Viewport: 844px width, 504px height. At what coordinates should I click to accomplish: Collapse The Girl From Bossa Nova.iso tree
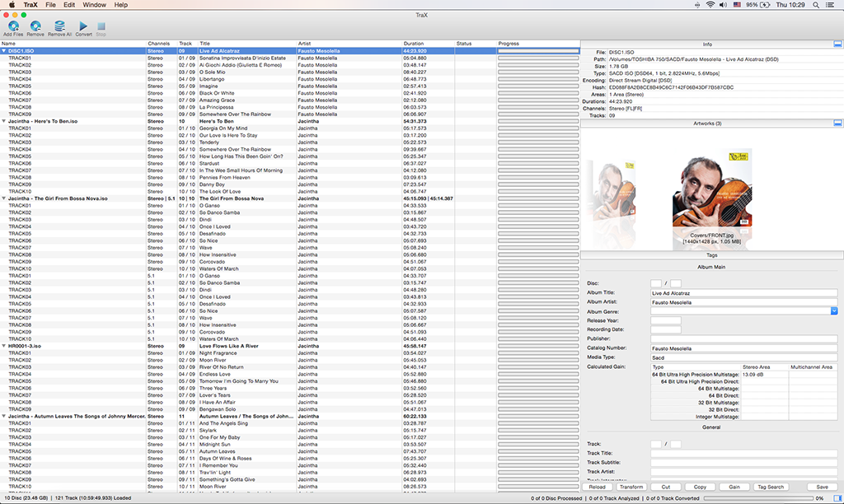4,198
